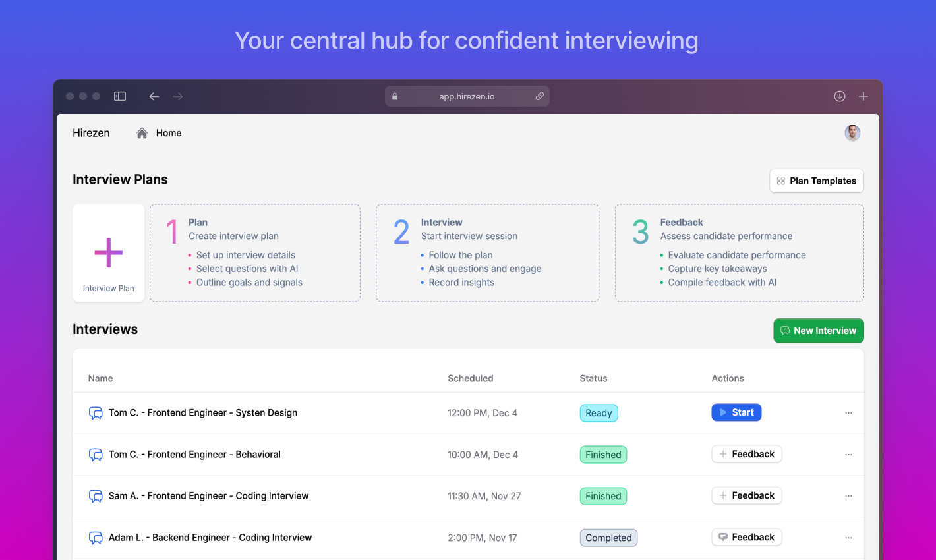Go forward with the browser forward arrow
This screenshot has width=936, height=560.
178,96
